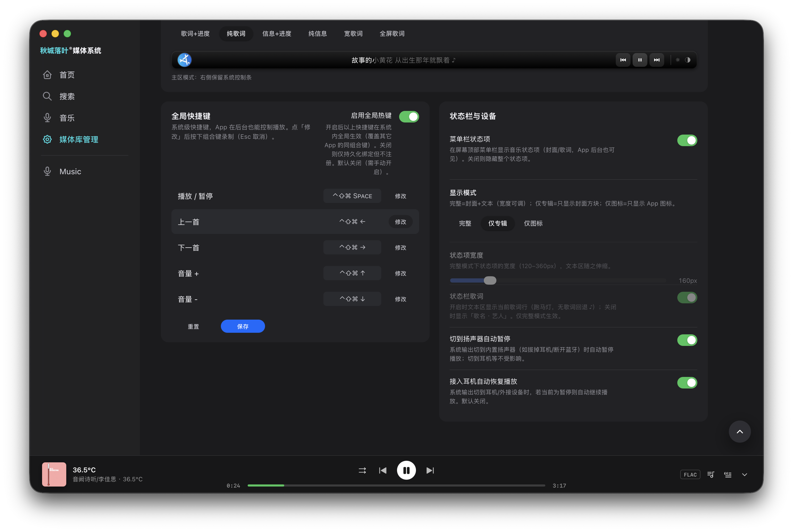Viewport: 793px width, 532px height.
Task: Click the blue 保存 button
Action: [x=243, y=326]
